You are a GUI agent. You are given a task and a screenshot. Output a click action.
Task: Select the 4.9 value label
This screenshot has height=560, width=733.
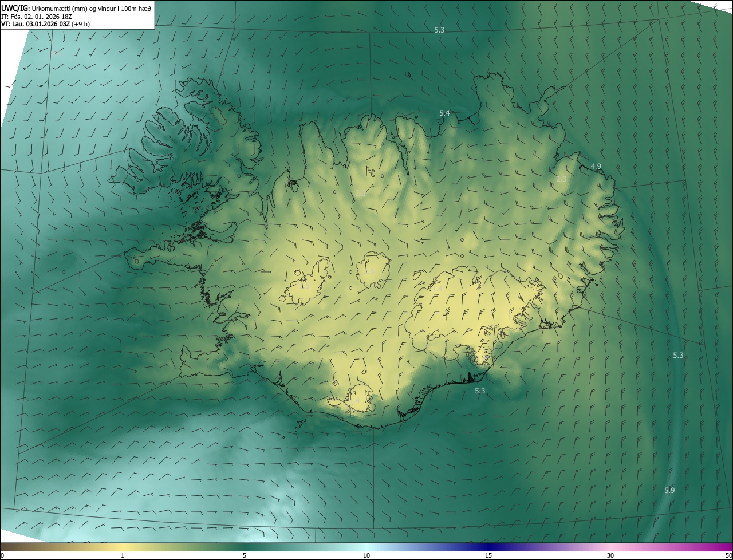[x=596, y=166]
